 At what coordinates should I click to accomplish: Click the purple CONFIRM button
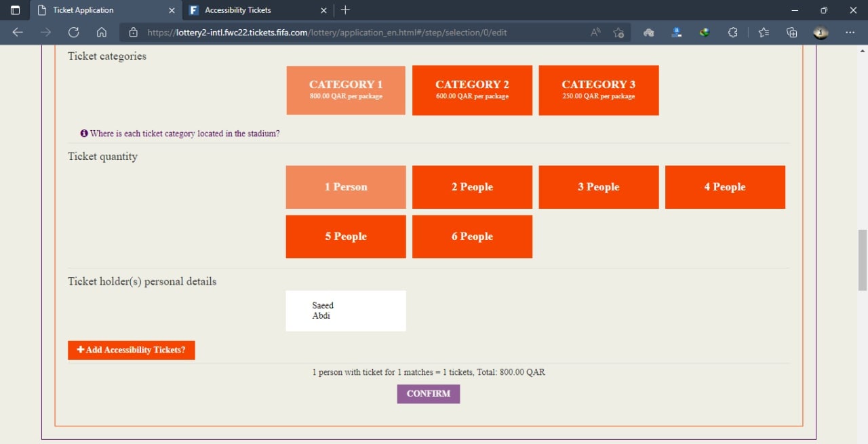click(428, 394)
